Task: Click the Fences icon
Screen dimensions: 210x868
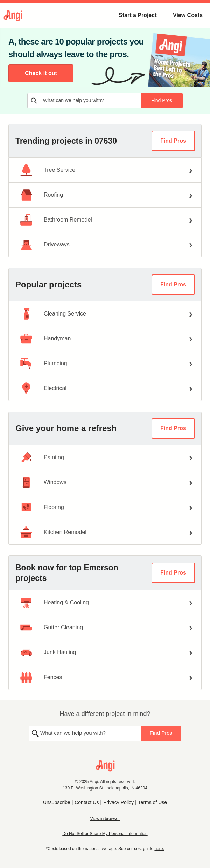Action: pos(26,677)
